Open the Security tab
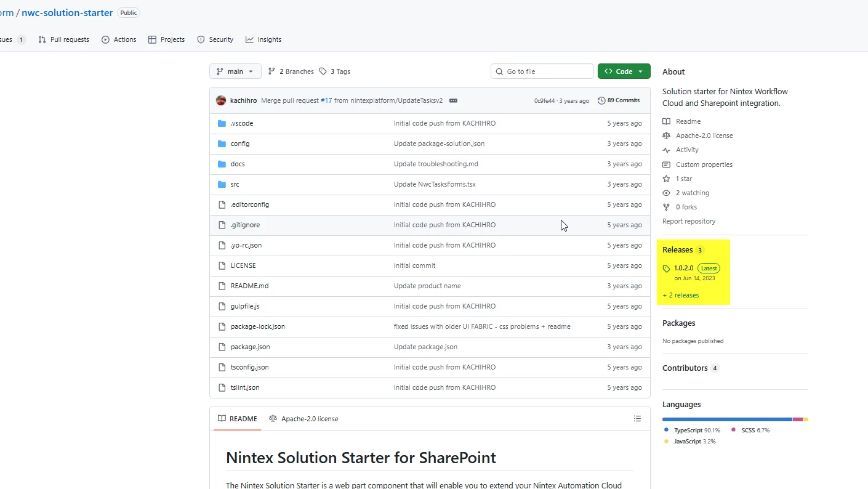Screen dimensions: 868x489 215,39
